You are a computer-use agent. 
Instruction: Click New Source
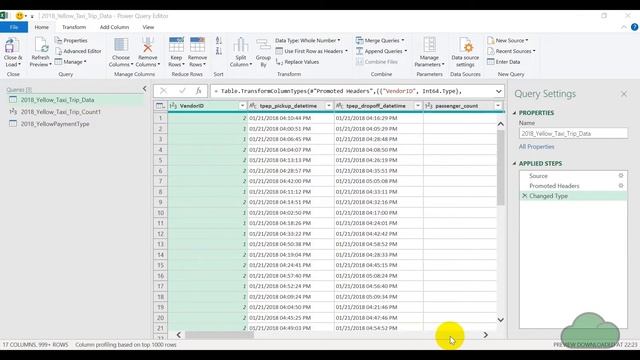[x=507, y=40]
